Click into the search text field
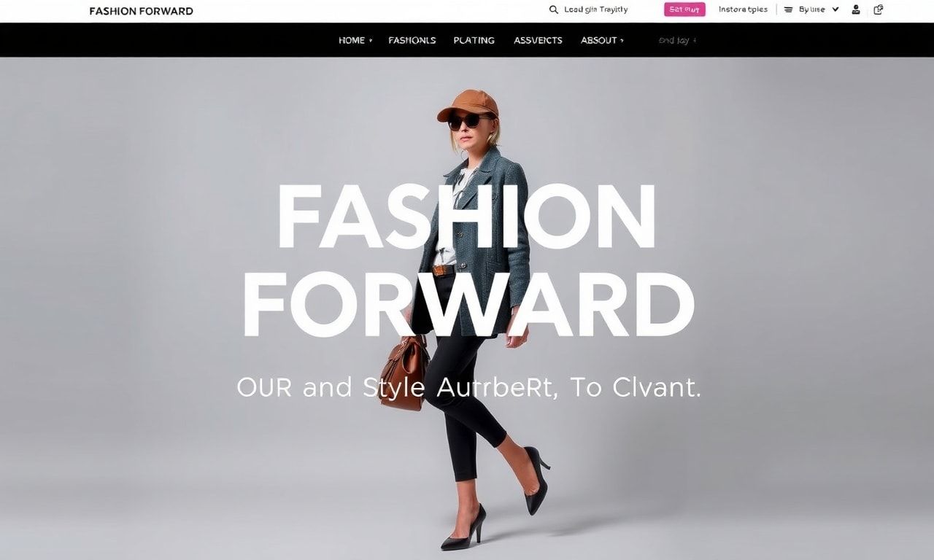This screenshot has height=560, width=934. [596, 9]
